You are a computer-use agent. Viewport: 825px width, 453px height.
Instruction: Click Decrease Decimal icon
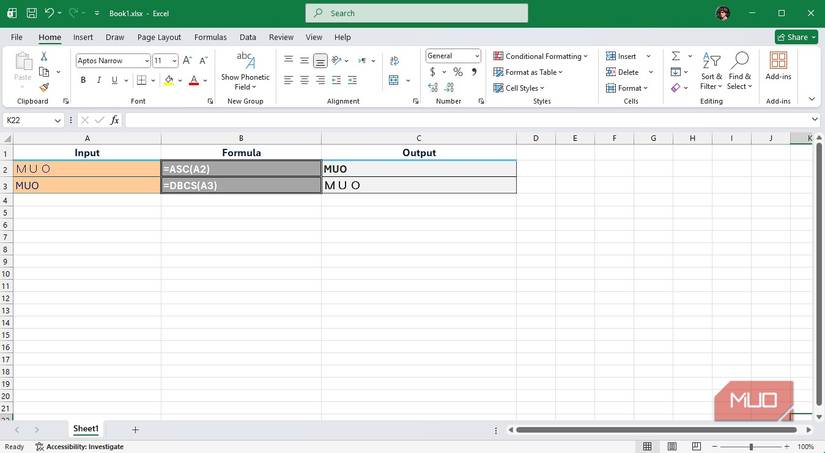coord(449,87)
